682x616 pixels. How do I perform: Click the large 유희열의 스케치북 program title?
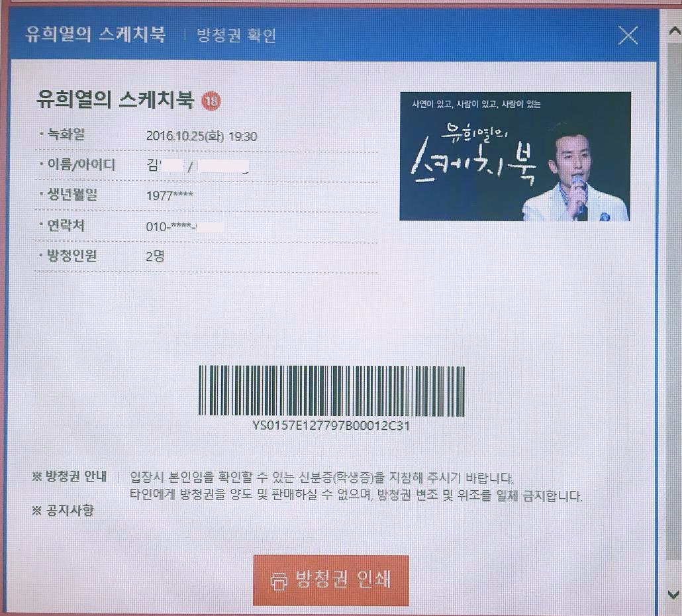(x=115, y=99)
